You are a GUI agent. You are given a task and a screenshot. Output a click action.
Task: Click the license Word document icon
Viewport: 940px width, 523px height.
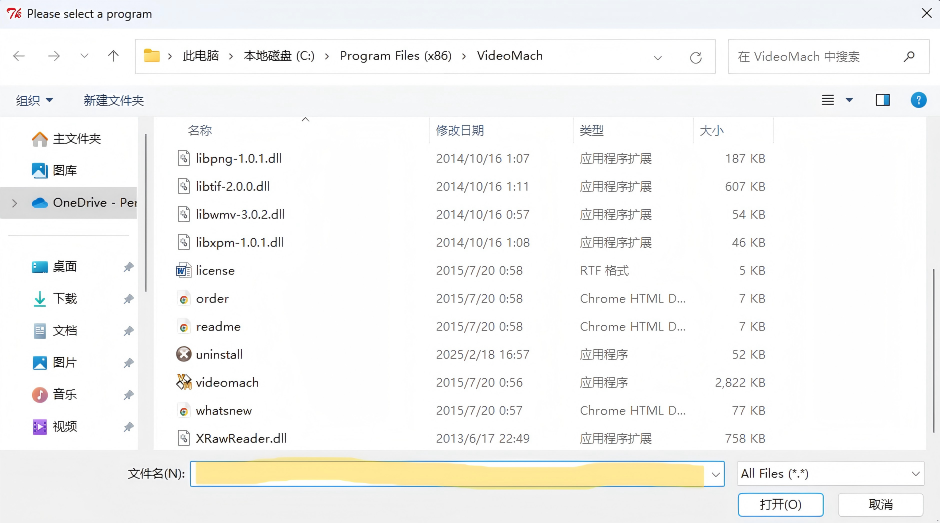click(183, 270)
